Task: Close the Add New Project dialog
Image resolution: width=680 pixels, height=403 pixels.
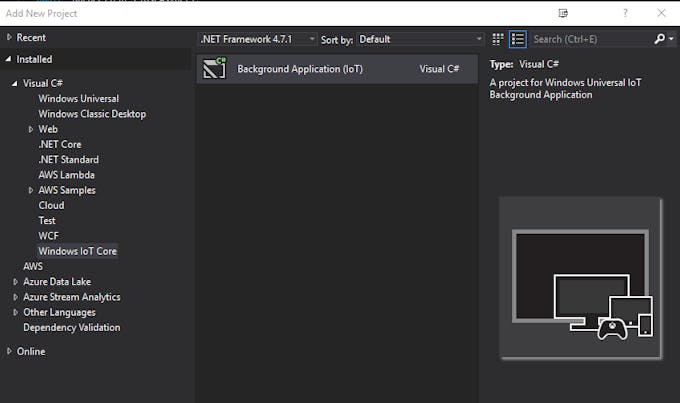Action: tap(661, 13)
